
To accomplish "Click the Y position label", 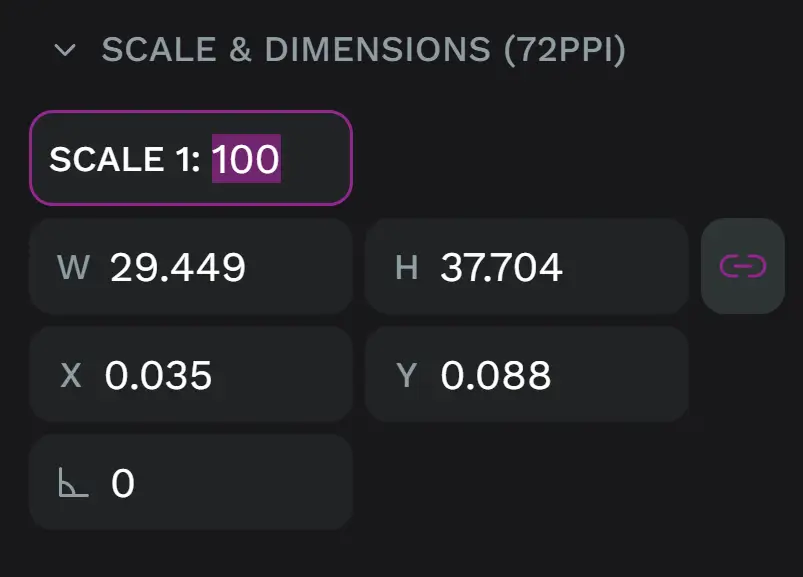I will (x=406, y=375).
